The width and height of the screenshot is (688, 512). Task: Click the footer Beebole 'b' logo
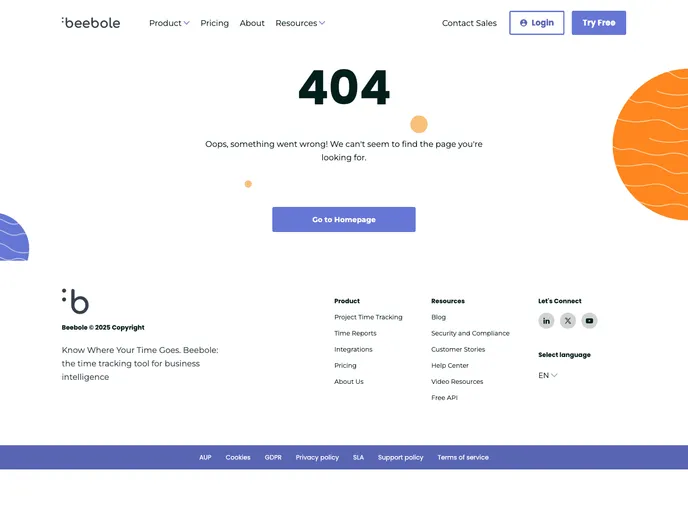click(x=76, y=301)
